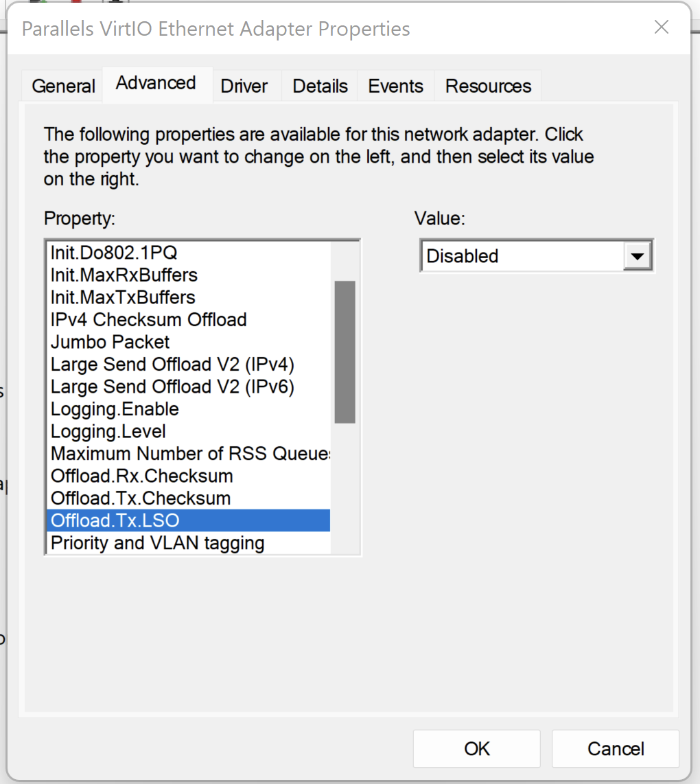
Task: Open the Events tab
Action: point(395,87)
